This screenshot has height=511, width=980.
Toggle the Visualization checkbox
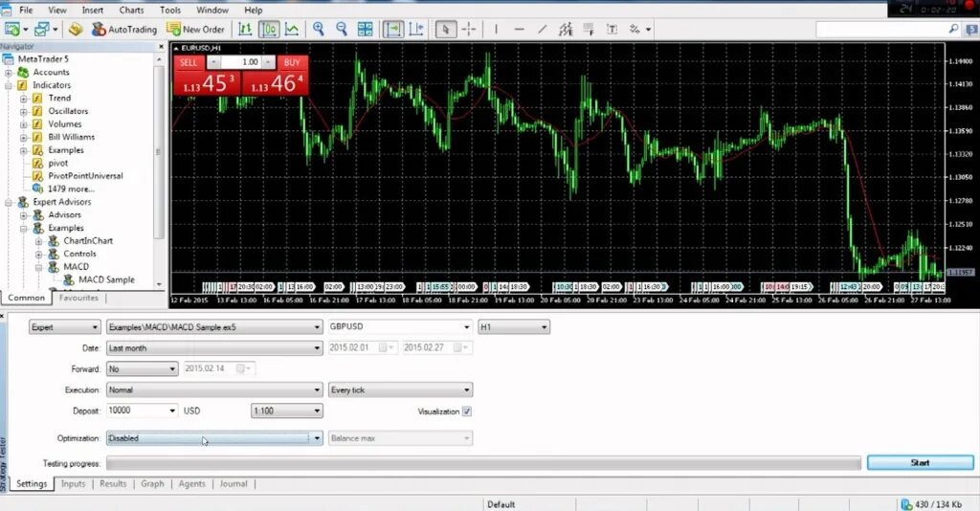click(467, 411)
